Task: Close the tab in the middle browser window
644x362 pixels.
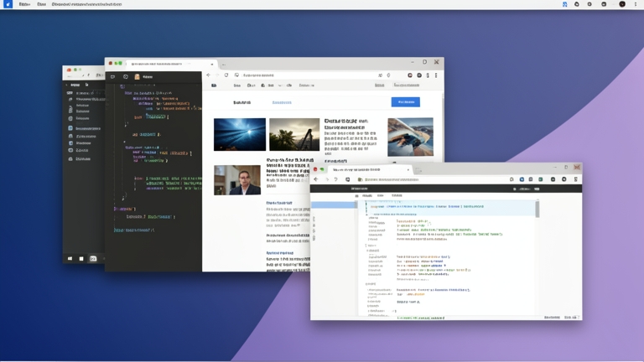Action: point(212,64)
